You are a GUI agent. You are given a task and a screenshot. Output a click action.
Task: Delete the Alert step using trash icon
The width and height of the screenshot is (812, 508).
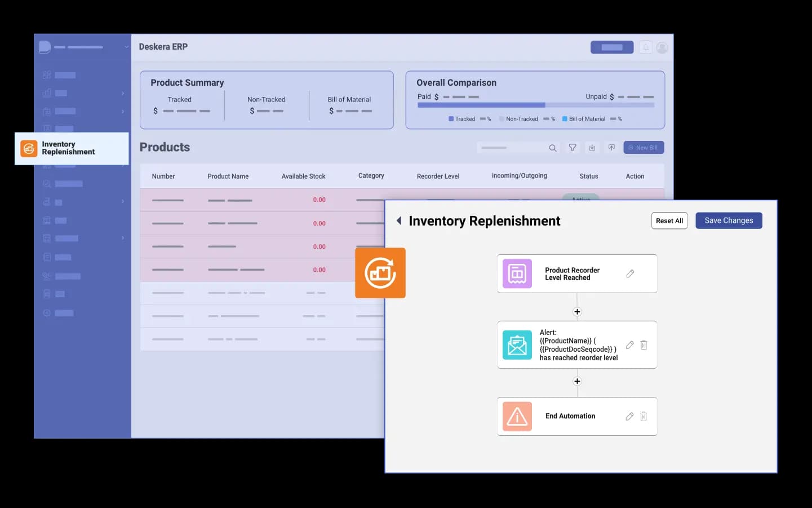click(644, 344)
